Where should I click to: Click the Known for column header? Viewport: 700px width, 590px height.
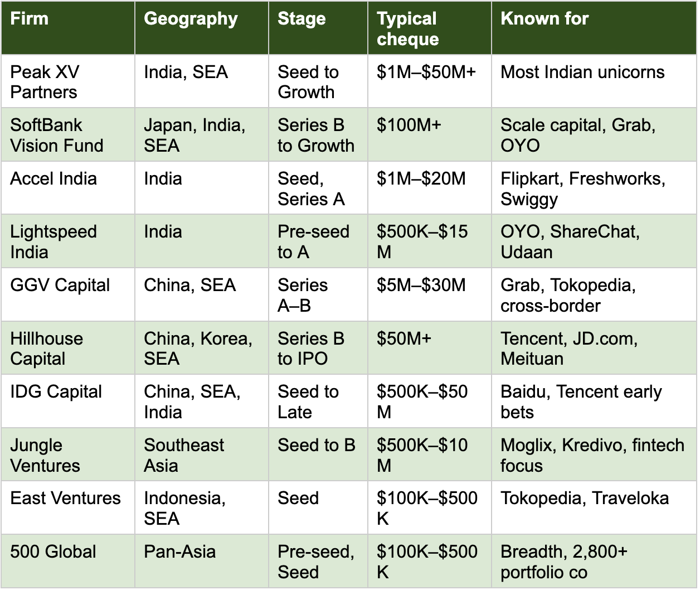tap(594, 28)
